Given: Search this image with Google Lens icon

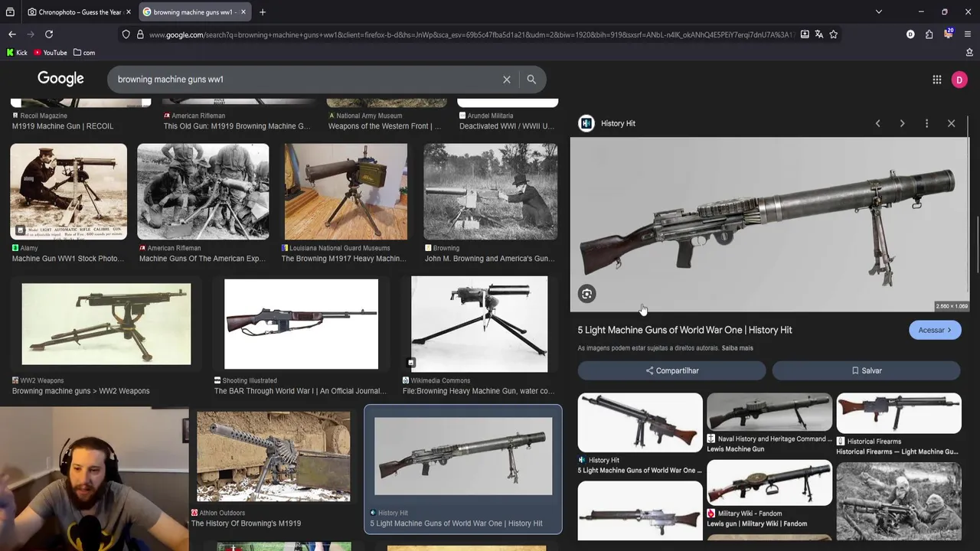Looking at the screenshot, I should [586, 294].
